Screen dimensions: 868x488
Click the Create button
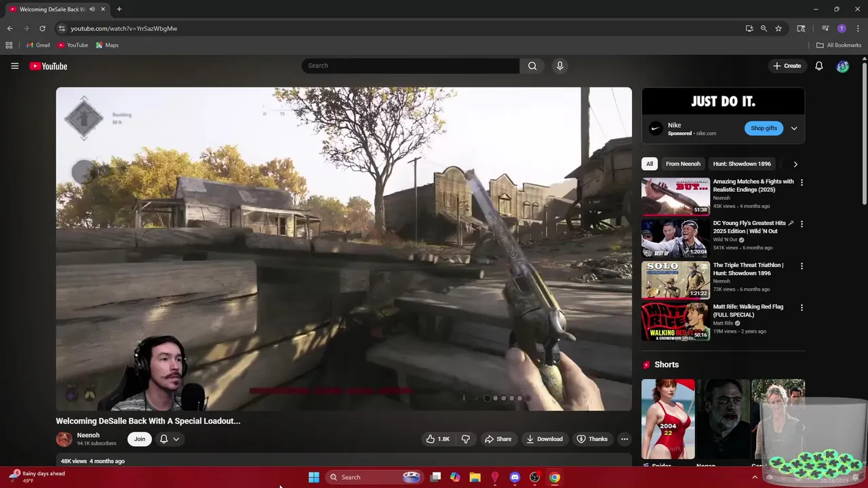pos(787,66)
